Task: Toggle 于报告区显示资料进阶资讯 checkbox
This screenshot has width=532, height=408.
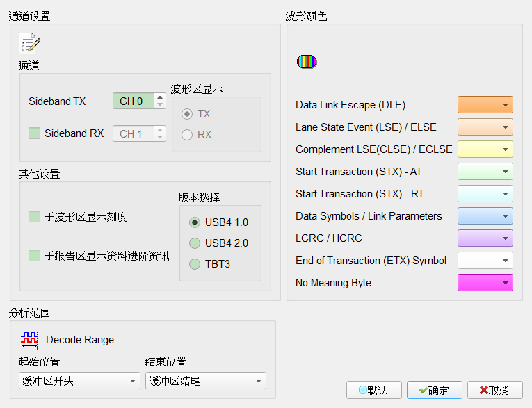Action: tap(34, 255)
